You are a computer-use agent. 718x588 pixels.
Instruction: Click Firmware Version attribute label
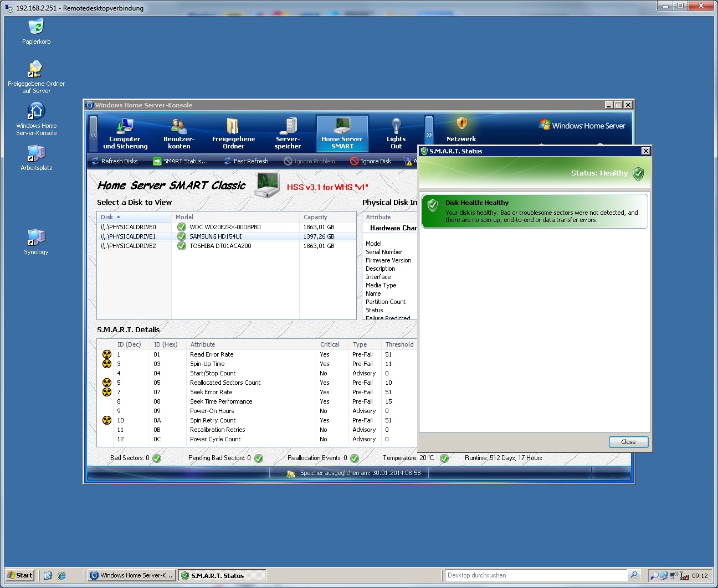tap(388, 260)
